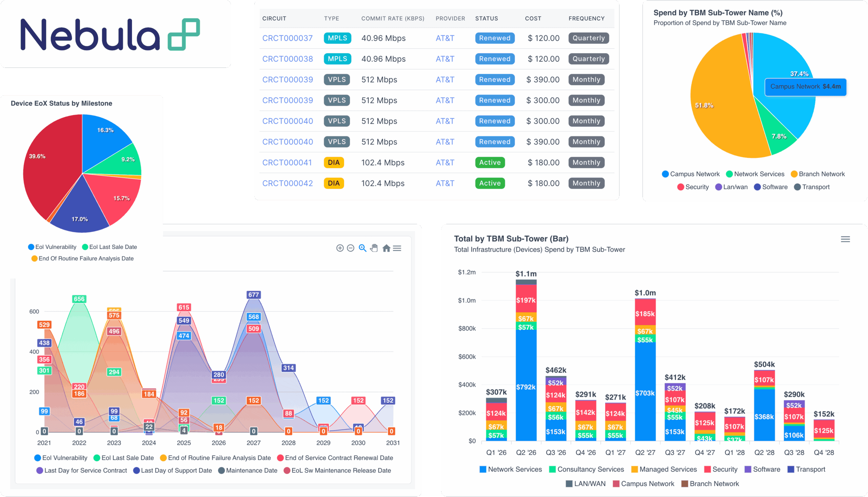Select the magnifier selection zoom tool
The width and height of the screenshot is (868, 497).
(362, 248)
